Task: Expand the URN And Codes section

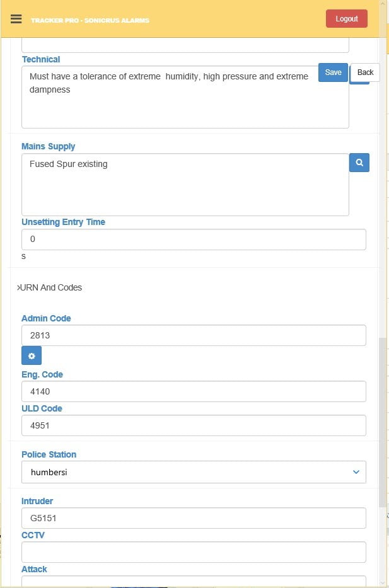Action: [50, 287]
